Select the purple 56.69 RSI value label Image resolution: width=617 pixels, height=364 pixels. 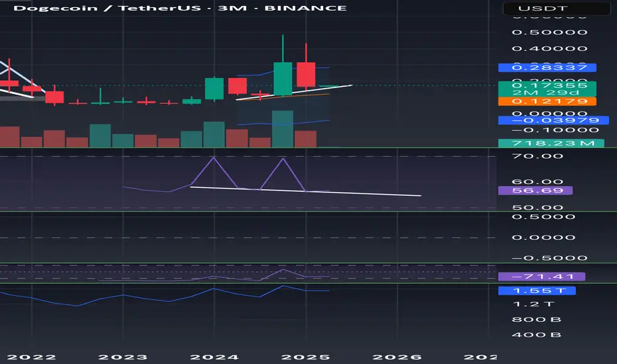pyautogui.click(x=535, y=191)
